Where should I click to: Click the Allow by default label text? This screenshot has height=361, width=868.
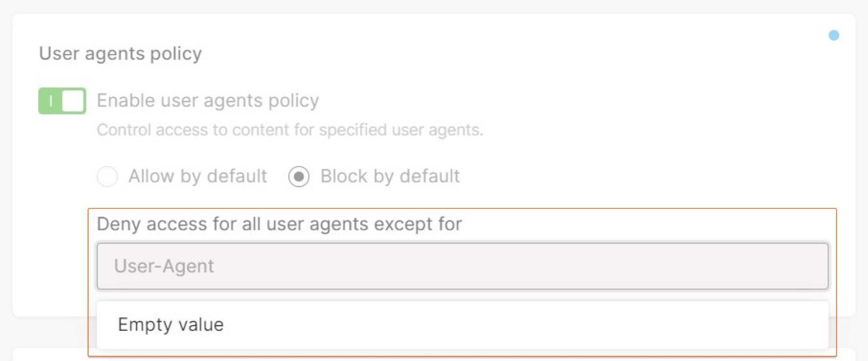(x=198, y=176)
